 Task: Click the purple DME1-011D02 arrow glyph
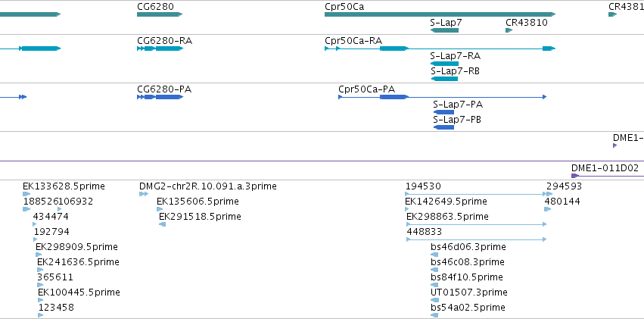tap(575, 176)
